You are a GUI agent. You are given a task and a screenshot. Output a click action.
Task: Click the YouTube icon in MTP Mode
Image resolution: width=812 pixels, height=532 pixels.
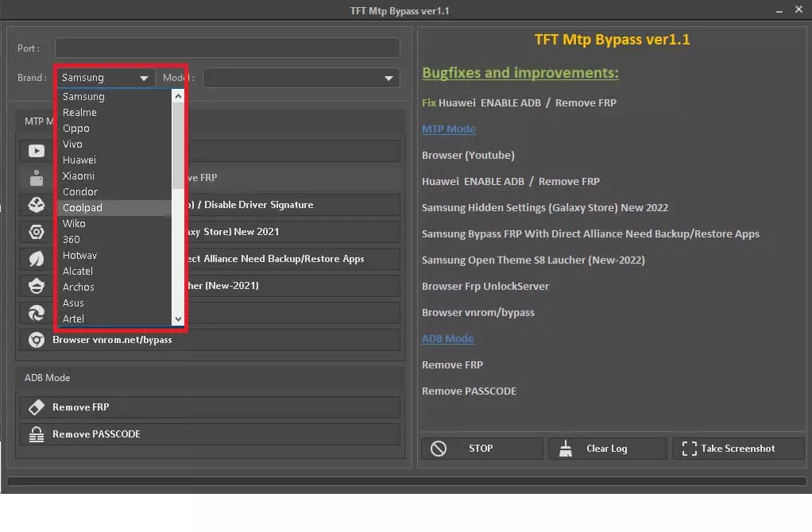[x=37, y=151]
